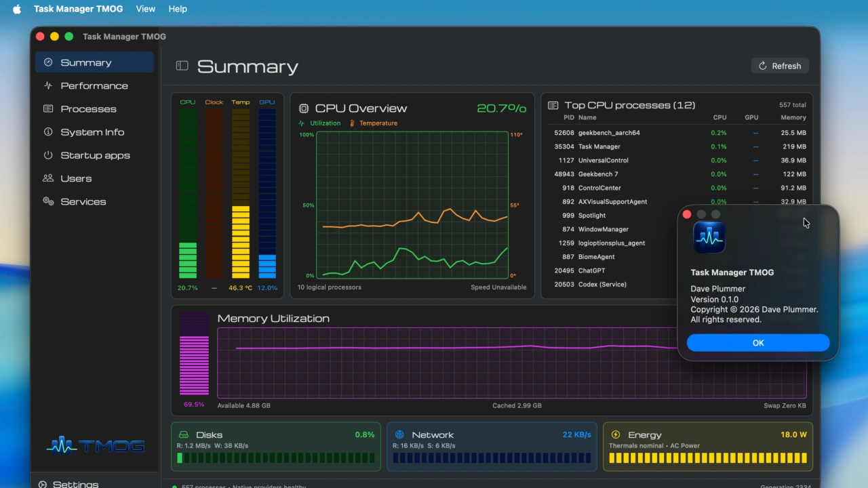Select the Spotlight process row
This screenshot has height=488, width=868.
coord(612,216)
